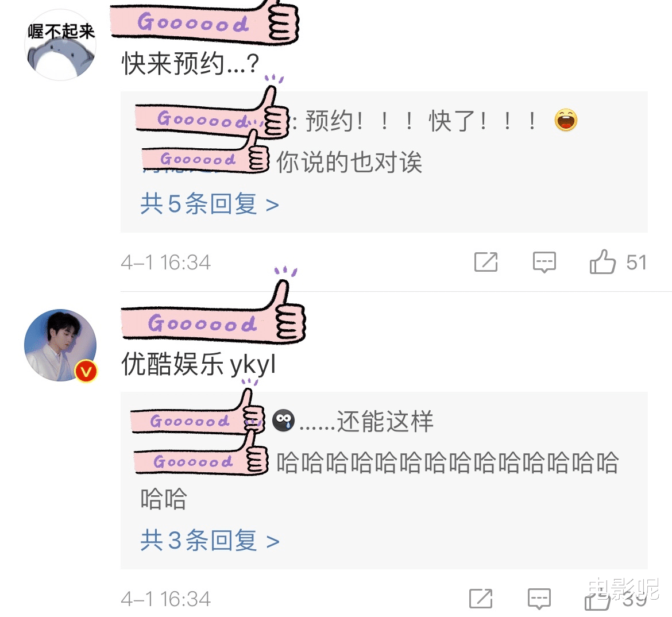Forward the second comment using share icon

pos(481,599)
